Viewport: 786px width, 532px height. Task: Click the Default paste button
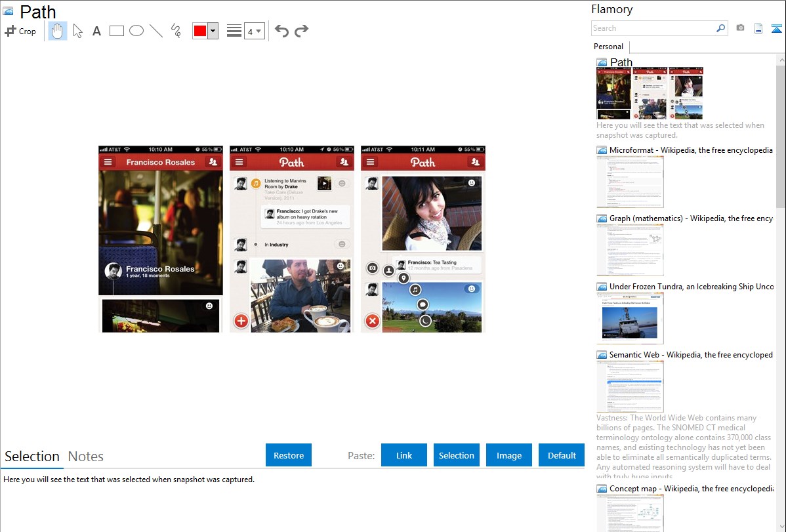[562, 455]
